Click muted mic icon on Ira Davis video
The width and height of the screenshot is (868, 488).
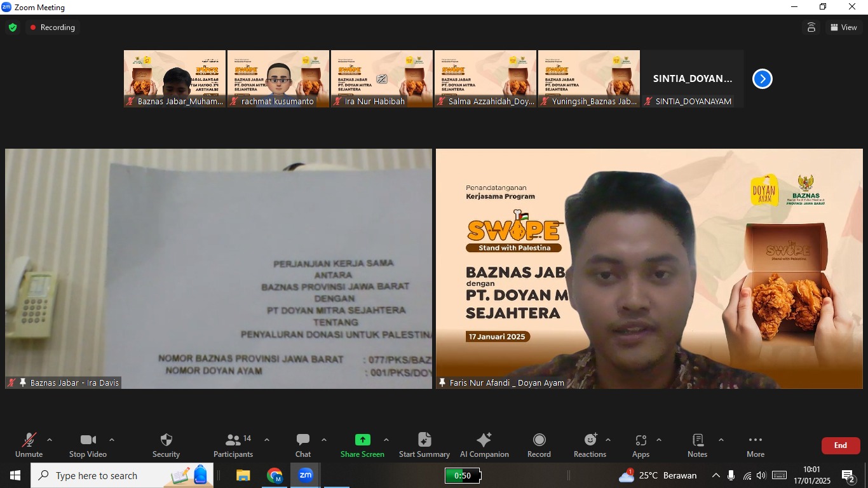pyautogui.click(x=11, y=383)
